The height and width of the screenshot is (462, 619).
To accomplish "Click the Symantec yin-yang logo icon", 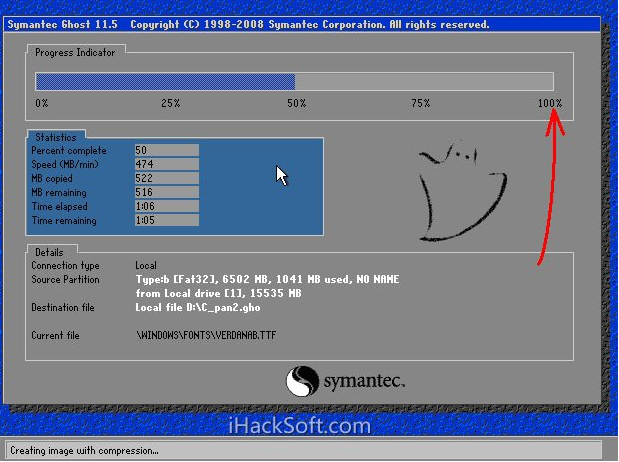I will coord(302,382).
